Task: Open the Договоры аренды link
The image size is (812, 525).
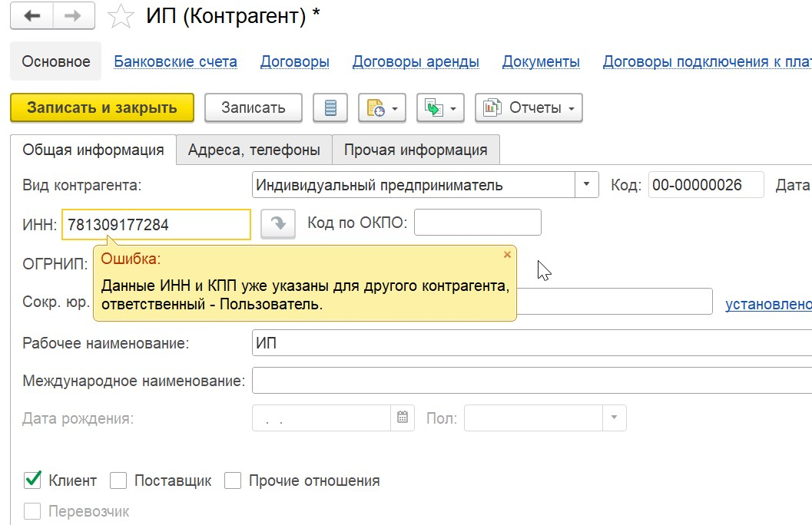Action: pos(416,61)
